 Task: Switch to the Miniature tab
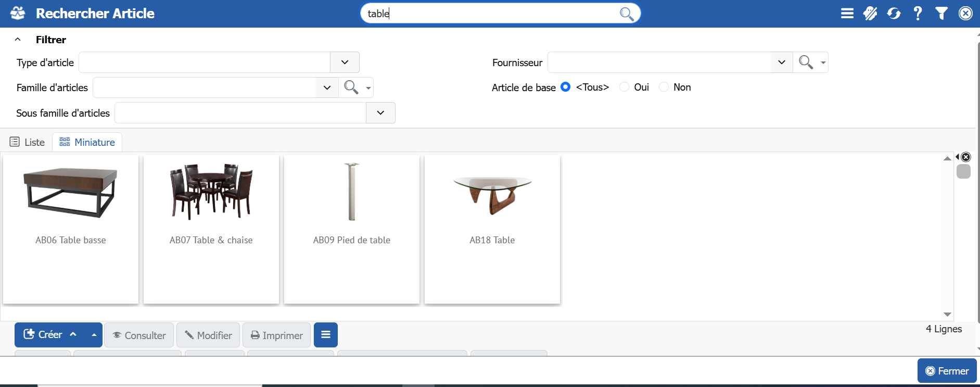pyautogui.click(x=87, y=142)
